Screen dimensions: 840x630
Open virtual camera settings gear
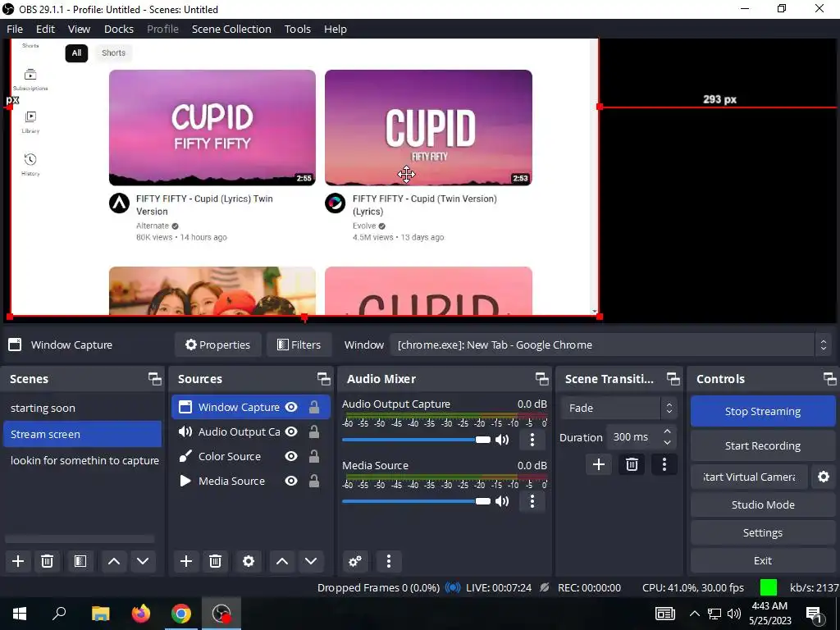(x=824, y=477)
